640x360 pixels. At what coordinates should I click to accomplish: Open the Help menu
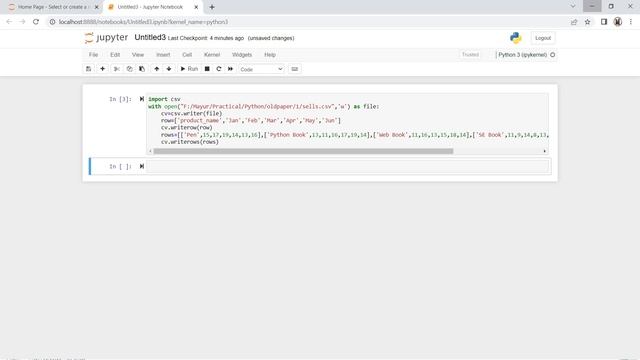click(x=270, y=55)
